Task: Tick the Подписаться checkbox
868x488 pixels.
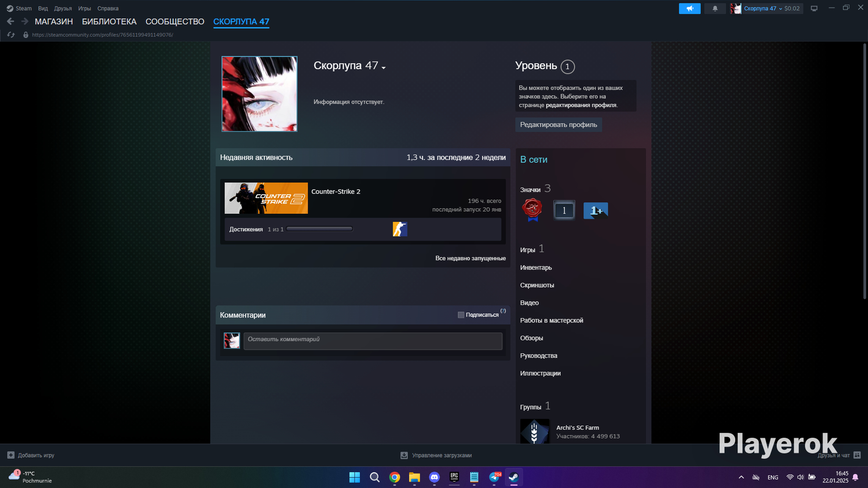Action: (461, 315)
